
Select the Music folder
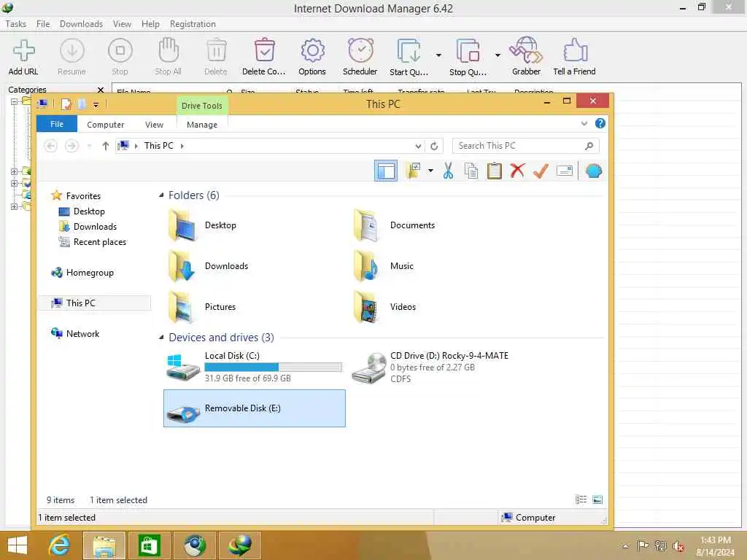coord(402,265)
